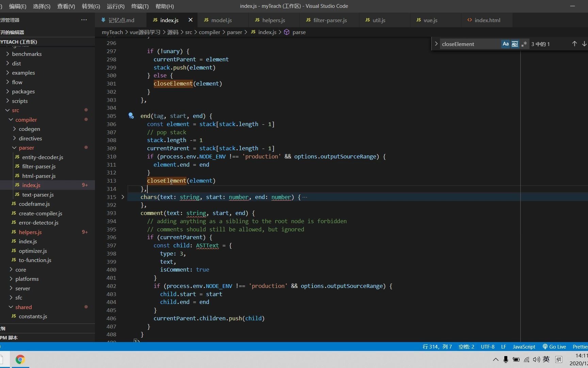The width and height of the screenshot is (588, 368).
Task: Go to next search match arrow
Action: [584, 44]
